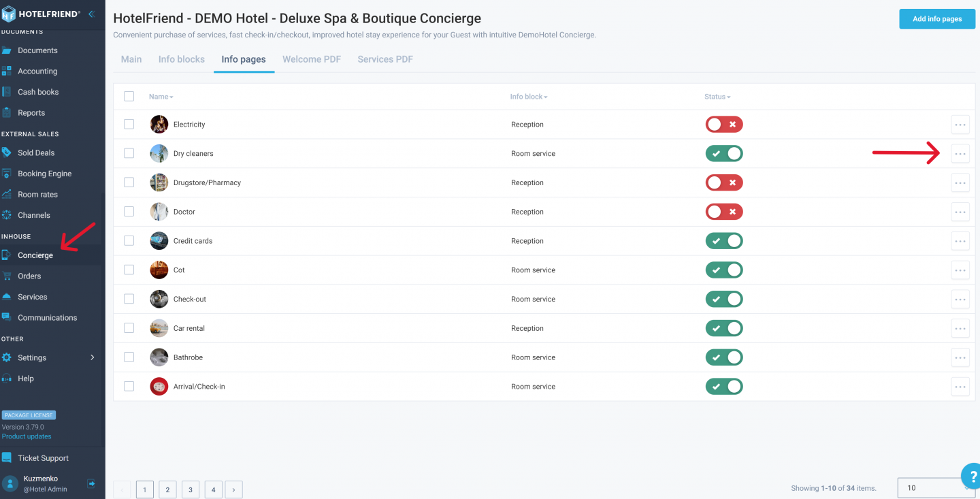Open the items-per-page dropdown showing 10
980x499 pixels.
point(936,488)
